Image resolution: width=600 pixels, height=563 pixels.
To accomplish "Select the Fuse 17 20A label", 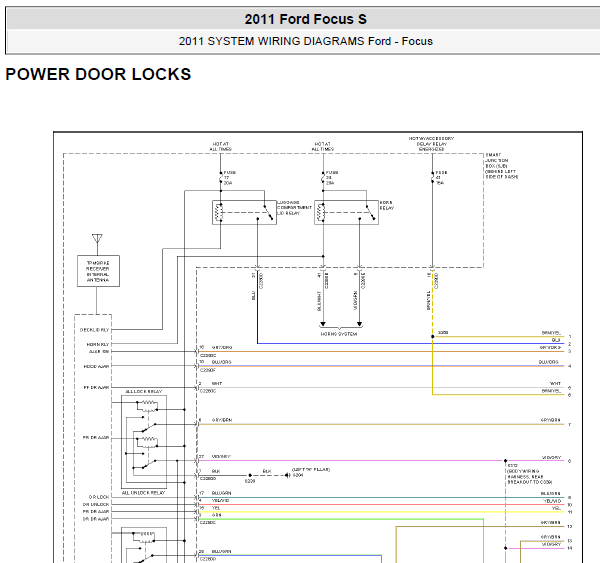I will (228, 178).
